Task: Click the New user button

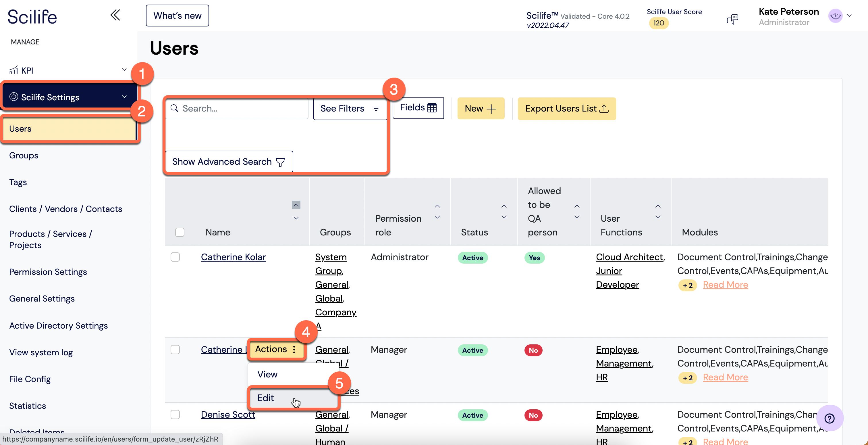Action: pyautogui.click(x=480, y=109)
